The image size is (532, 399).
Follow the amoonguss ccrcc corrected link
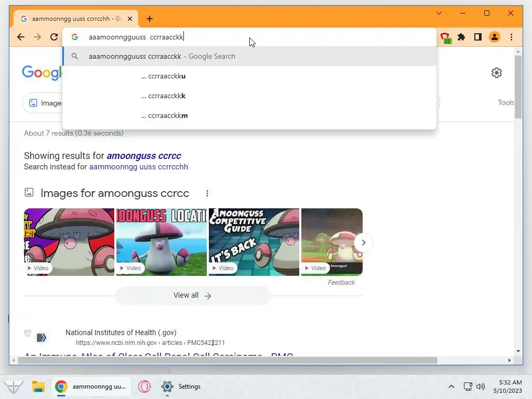[x=144, y=156]
